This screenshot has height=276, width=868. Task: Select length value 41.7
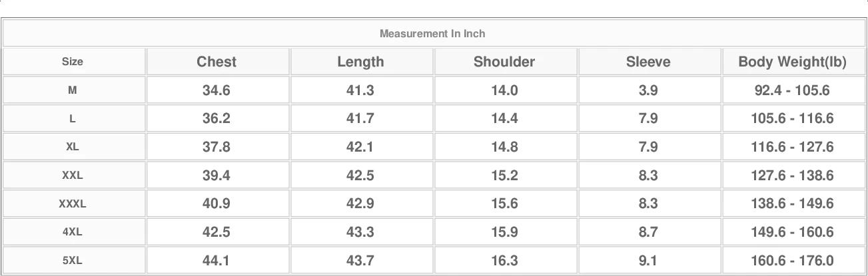point(360,119)
